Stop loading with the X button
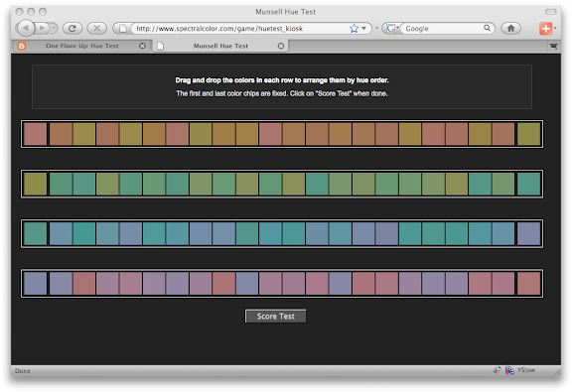 96,28
